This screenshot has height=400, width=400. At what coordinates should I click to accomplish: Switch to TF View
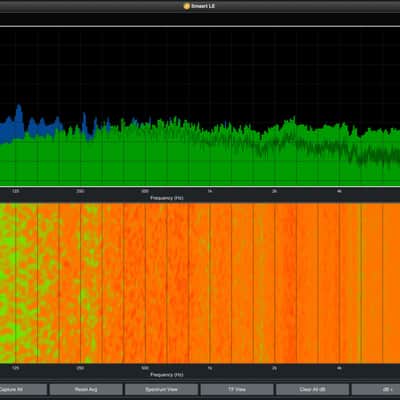237,389
